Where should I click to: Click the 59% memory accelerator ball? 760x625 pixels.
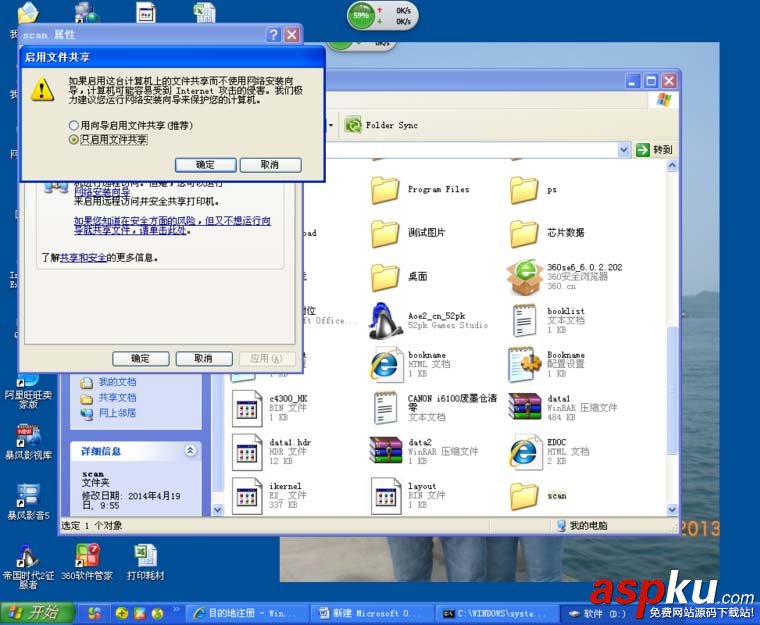361,16
